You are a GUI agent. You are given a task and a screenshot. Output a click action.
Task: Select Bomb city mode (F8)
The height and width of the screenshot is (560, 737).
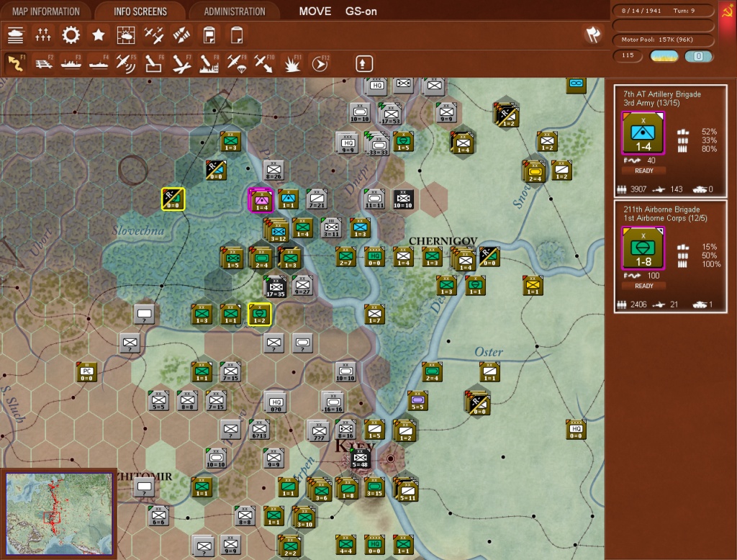[x=209, y=63]
